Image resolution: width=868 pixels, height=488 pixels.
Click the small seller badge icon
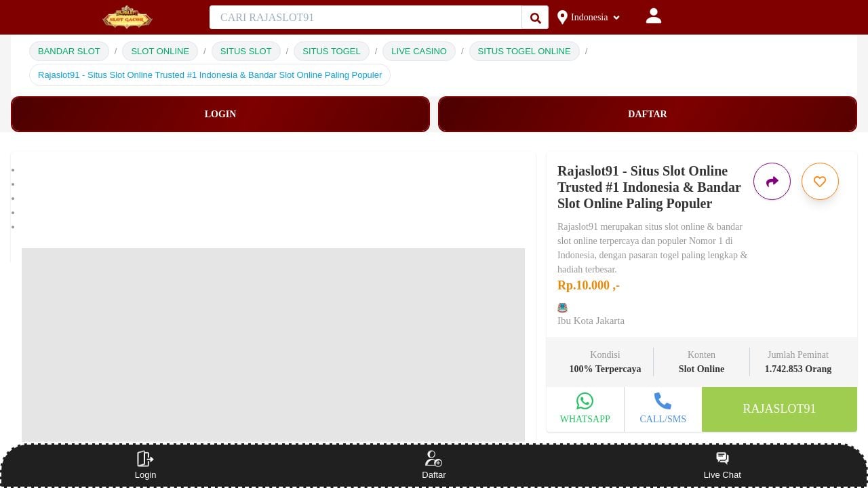(x=562, y=308)
